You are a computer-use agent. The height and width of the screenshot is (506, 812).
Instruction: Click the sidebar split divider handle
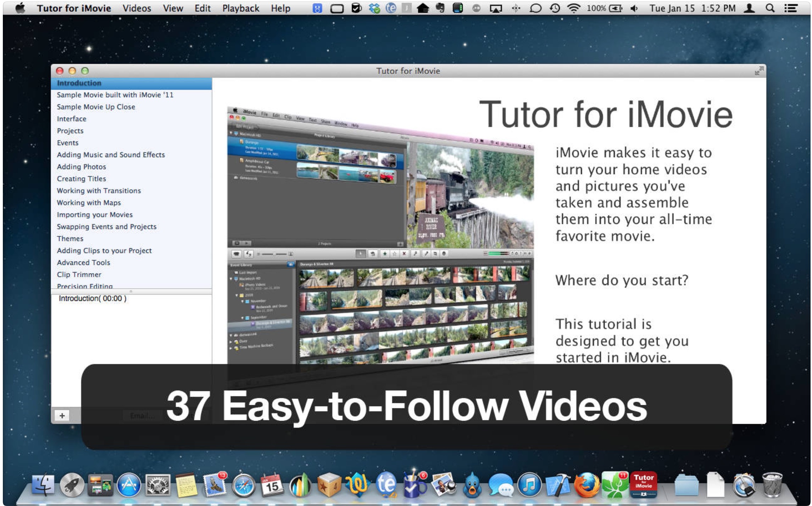(x=131, y=291)
